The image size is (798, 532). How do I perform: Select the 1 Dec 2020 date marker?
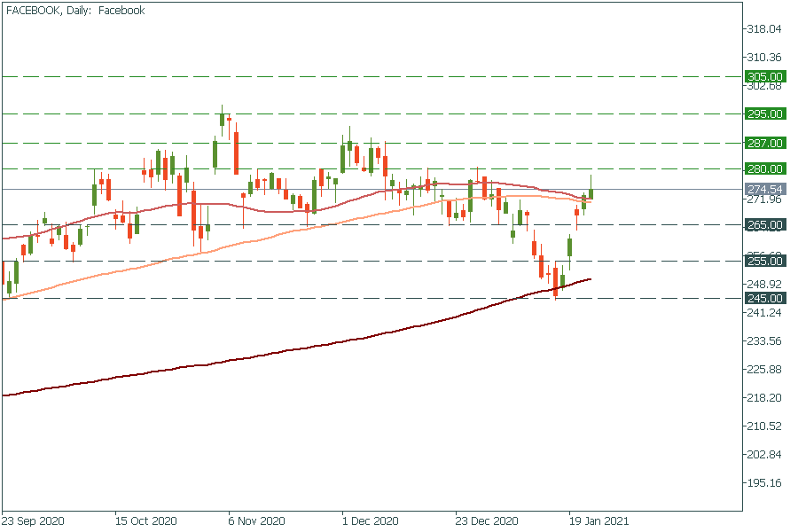tap(372, 521)
